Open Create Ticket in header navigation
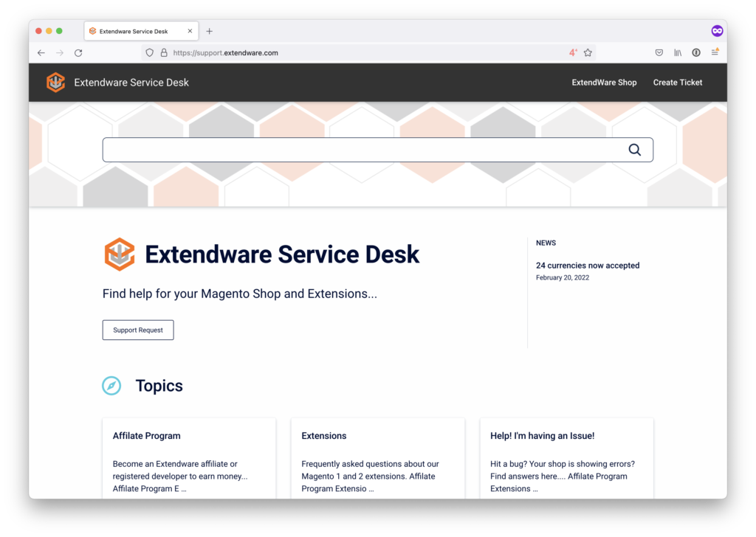The width and height of the screenshot is (756, 537). 678,83
